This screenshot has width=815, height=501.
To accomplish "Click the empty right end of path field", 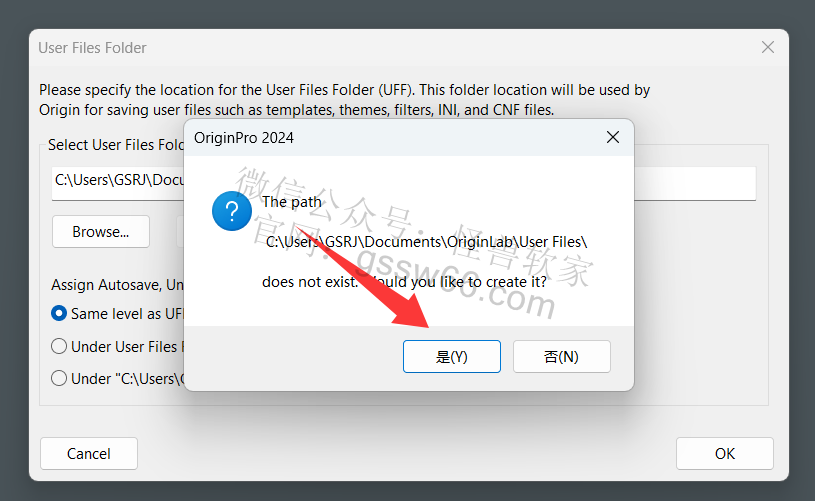I will tap(695, 183).
